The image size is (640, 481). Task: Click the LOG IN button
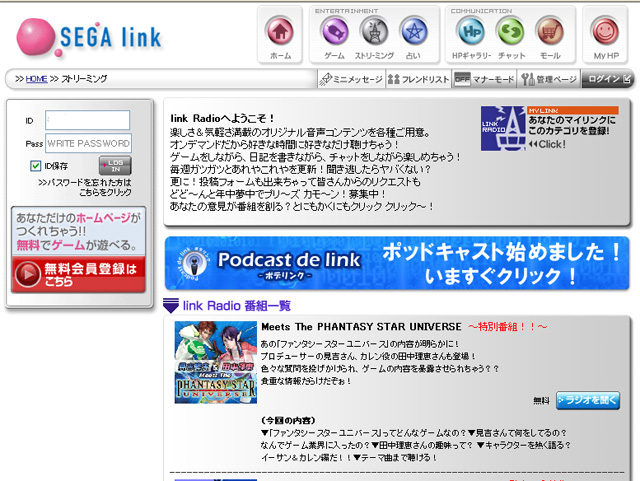[115, 165]
